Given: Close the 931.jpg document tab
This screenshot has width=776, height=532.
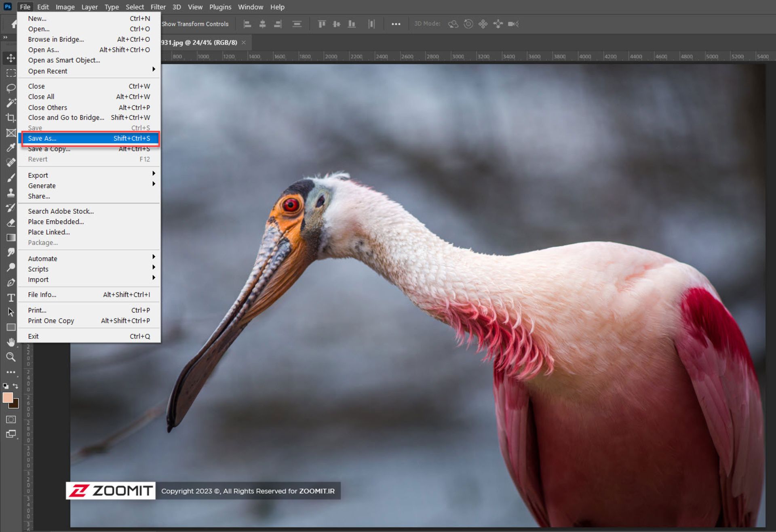Looking at the screenshot, I should (244, 42).
